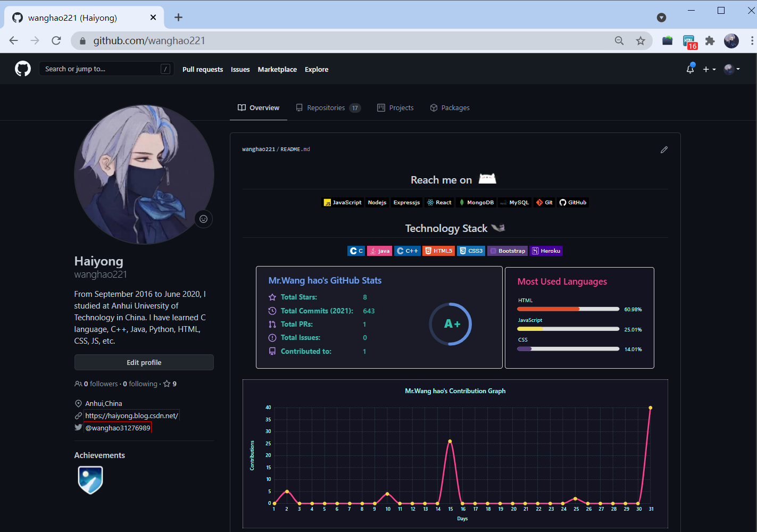Open the @wanghao31276989 Twitter link
Screen dimensions: 757x532
coord(118,428)
